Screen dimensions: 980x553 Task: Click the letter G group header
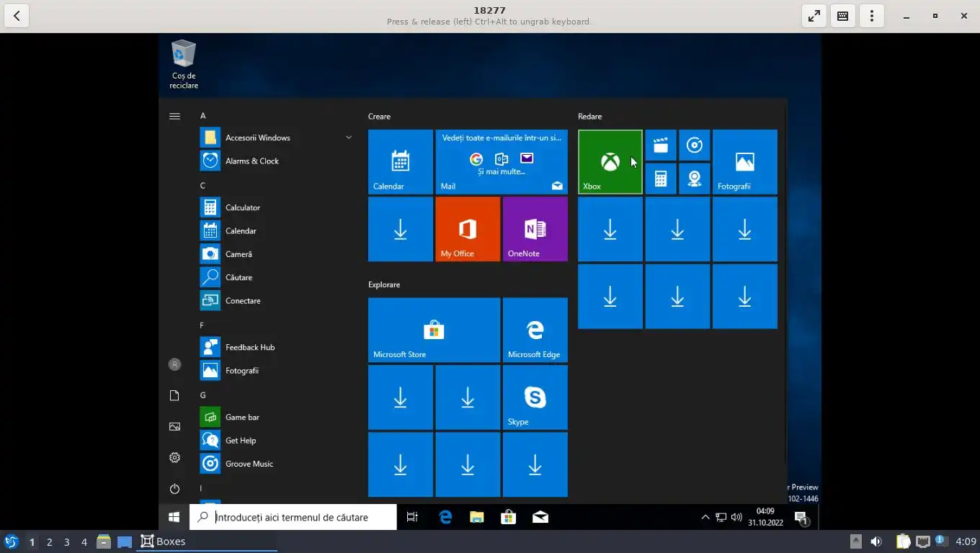203,395
